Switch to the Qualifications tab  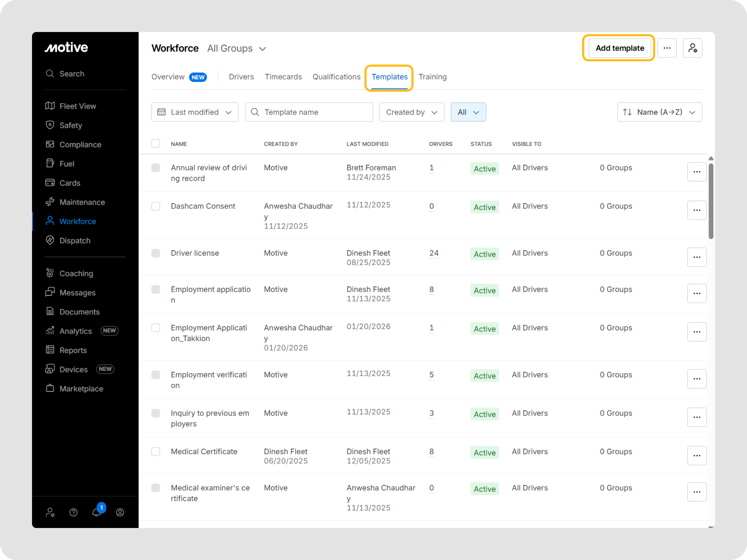[x=336, y=77]
